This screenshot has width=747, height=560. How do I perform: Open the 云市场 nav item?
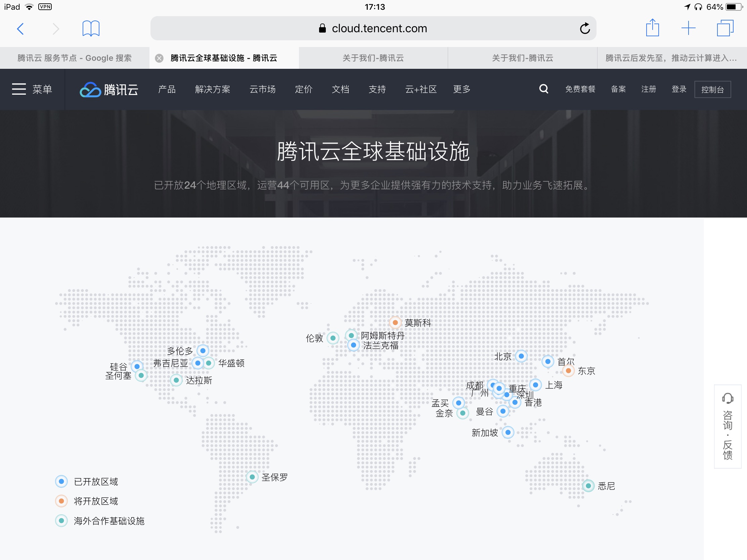262,89
